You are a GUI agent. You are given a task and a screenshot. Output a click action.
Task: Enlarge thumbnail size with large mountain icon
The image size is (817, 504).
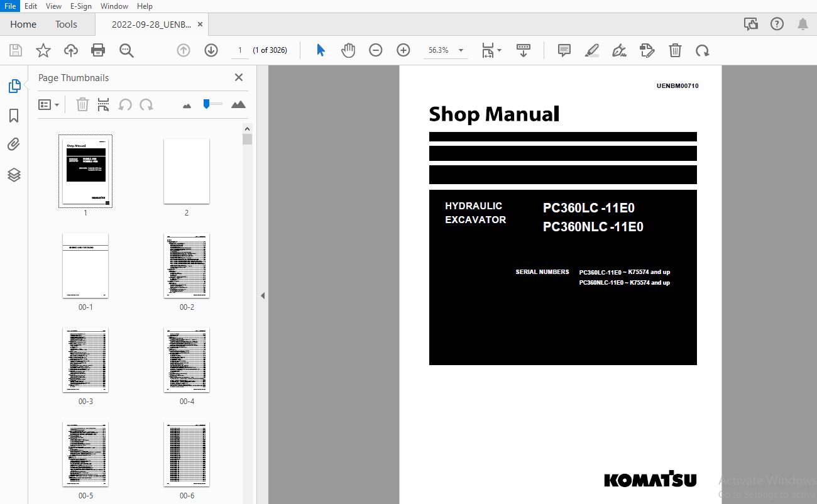pyautogui.click(x=238, y=104)
